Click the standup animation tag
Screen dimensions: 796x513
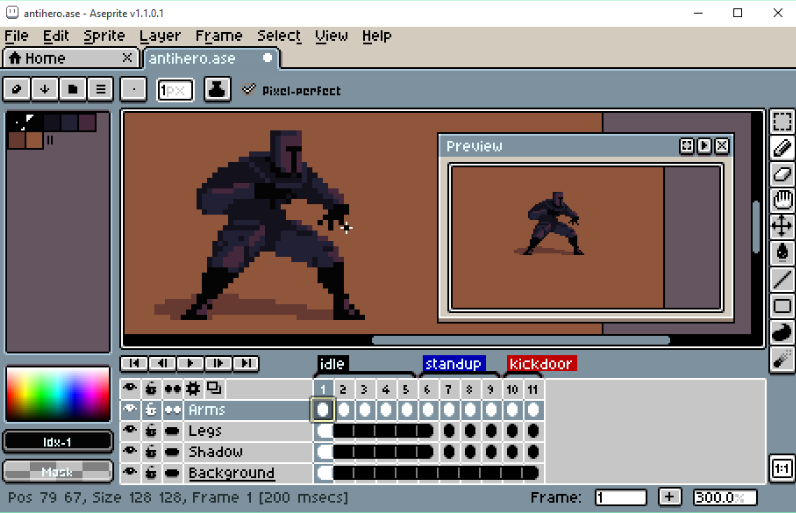453,363
